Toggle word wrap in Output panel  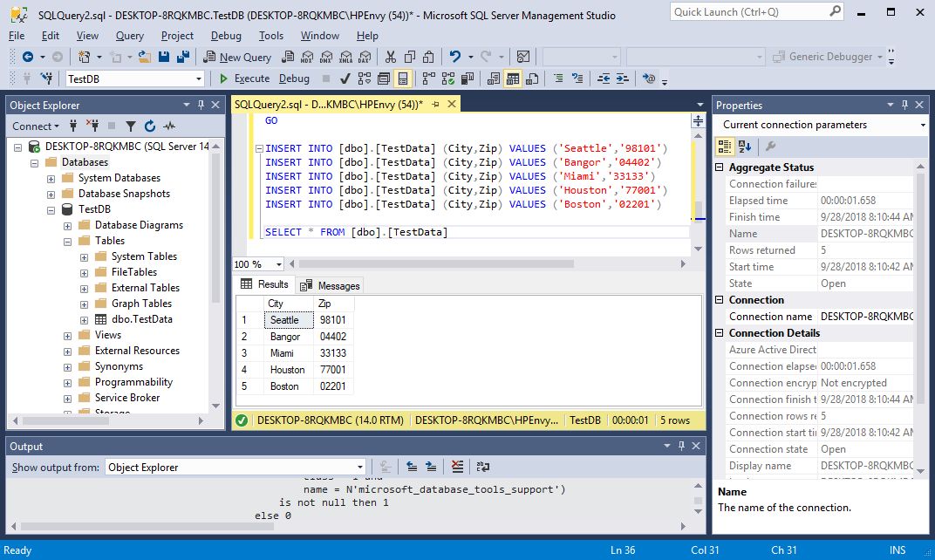tap(483, 467)
